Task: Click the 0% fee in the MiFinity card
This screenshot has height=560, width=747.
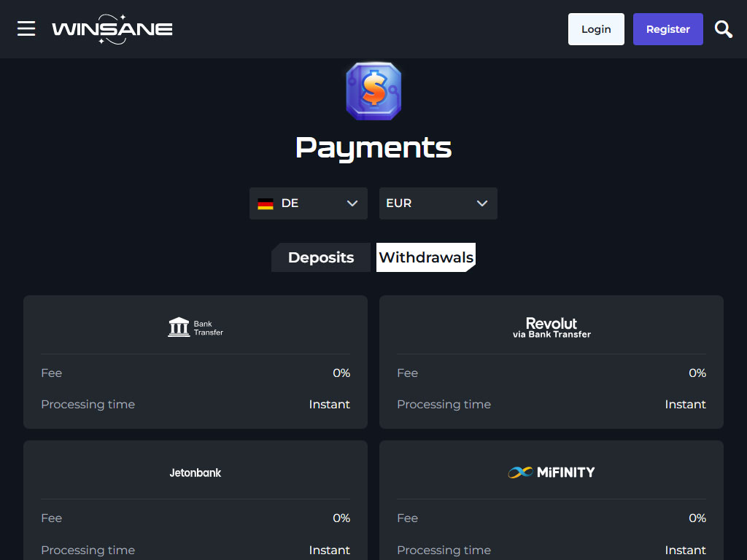Action: [697, 518]
